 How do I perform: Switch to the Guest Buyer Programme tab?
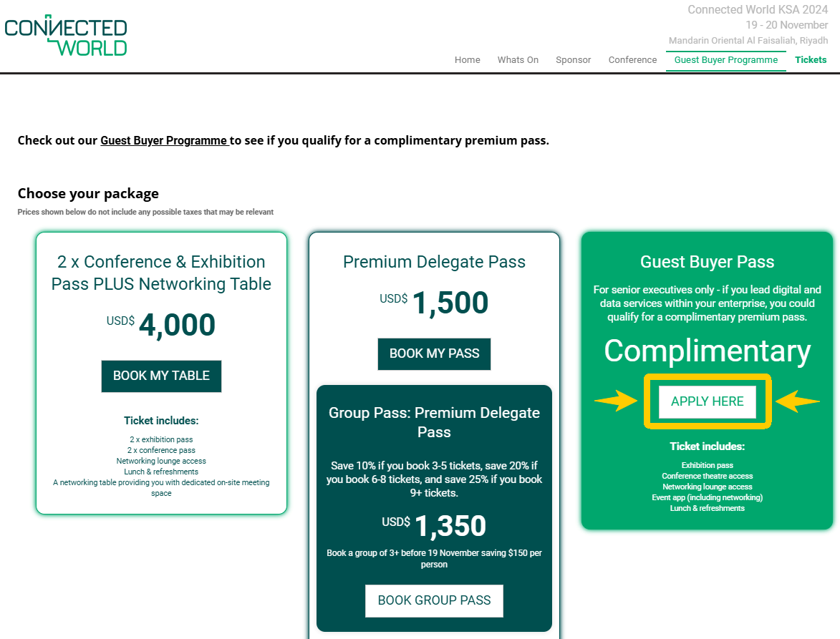pos(725,60)
